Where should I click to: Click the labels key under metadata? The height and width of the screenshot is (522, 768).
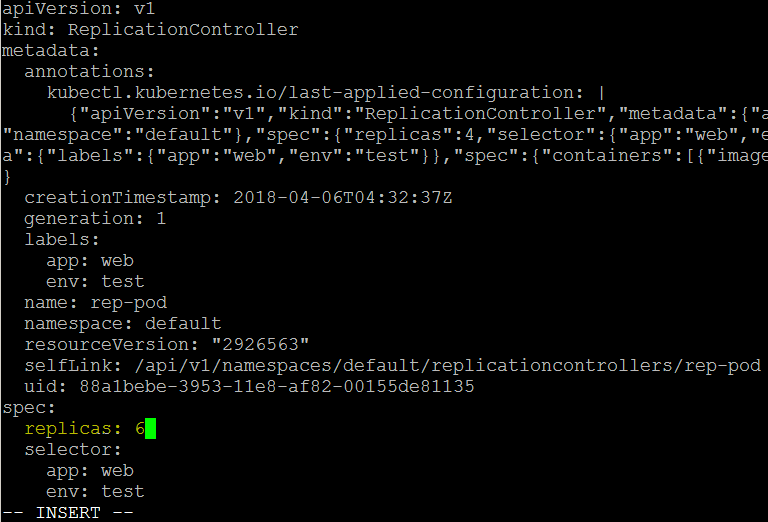click(62, 239)
